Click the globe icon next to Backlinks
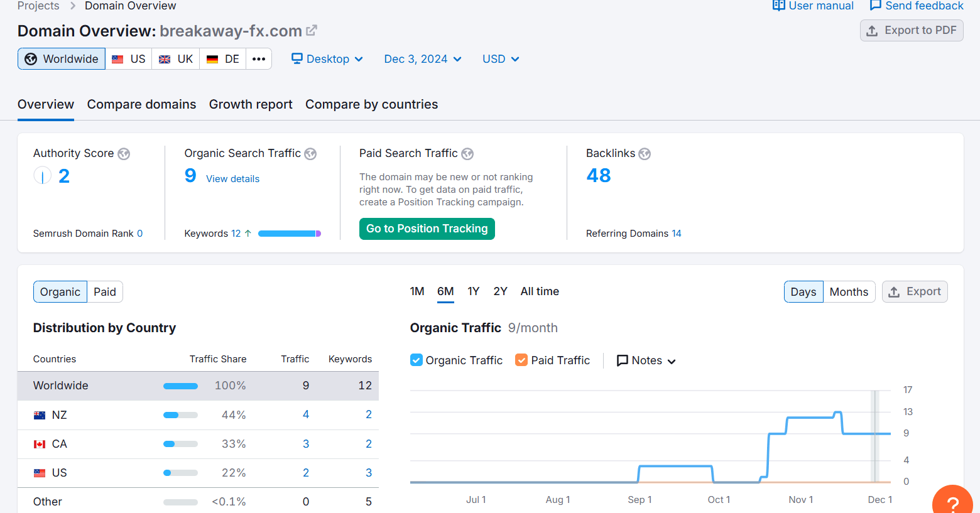This screenshot has width=980, height=513. pos(645,154)
